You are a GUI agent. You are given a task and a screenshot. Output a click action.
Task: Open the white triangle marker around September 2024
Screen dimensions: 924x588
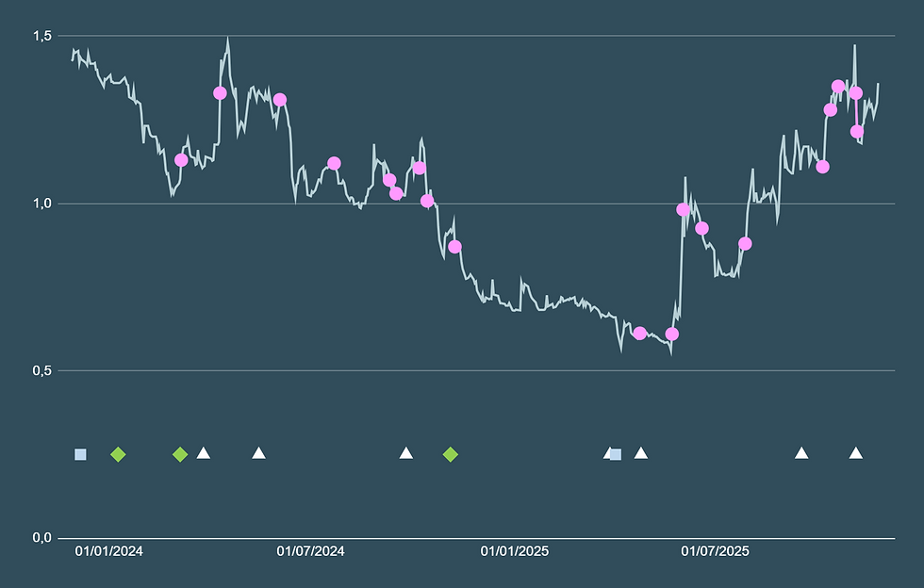click(x=406, y=452)
